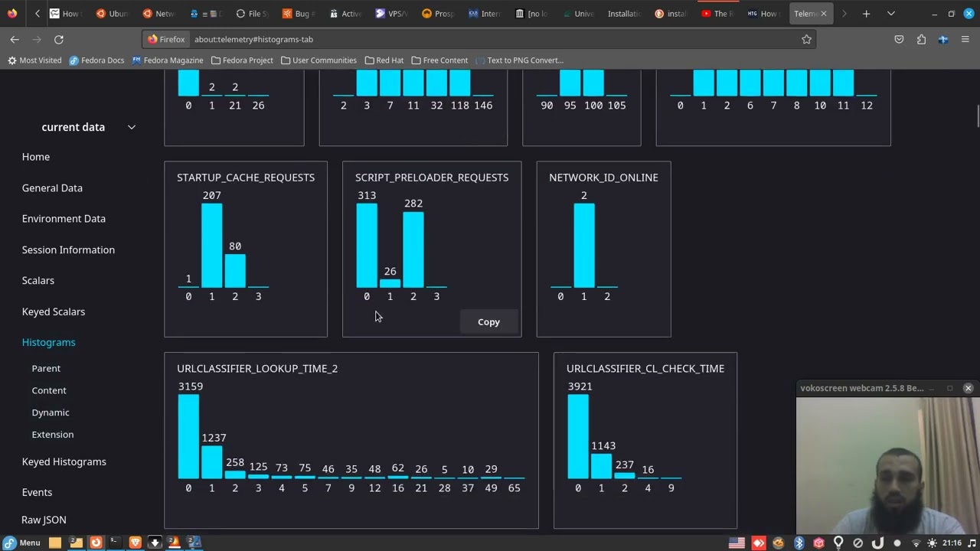Switch to the VPS tab
The height and width of the screenshot is (551, 980).
pyautogui.click(x=390, y=13)
